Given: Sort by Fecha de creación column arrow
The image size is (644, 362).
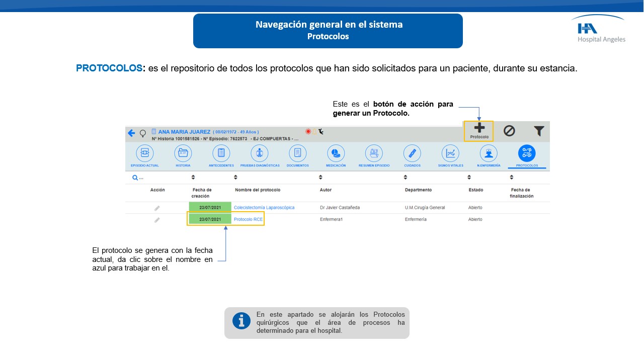Looking at the screenshot, I should [193, 177].
